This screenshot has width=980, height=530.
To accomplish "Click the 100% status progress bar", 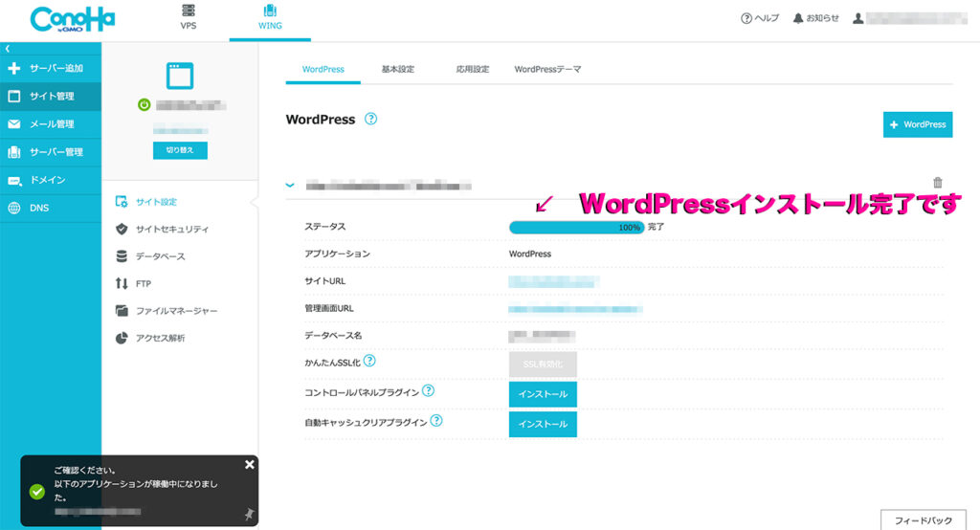I will 576,228.
